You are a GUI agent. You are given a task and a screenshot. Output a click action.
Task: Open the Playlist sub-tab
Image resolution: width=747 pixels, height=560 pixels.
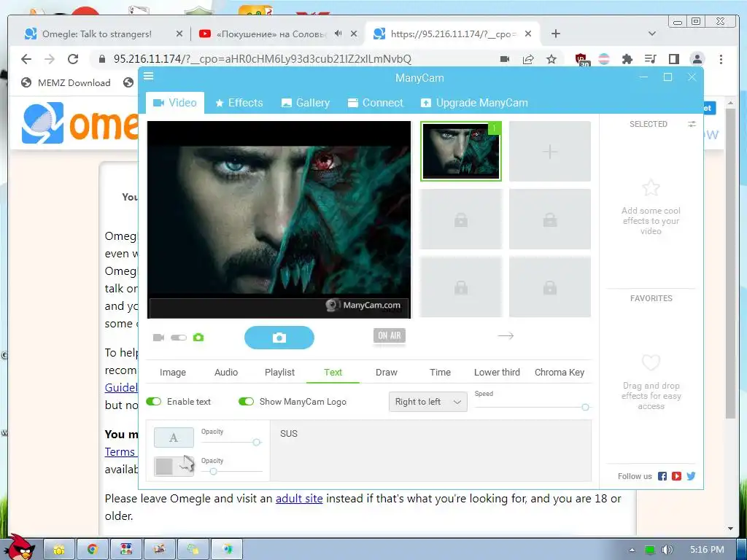pyautogui.click(x=279, y=373)
